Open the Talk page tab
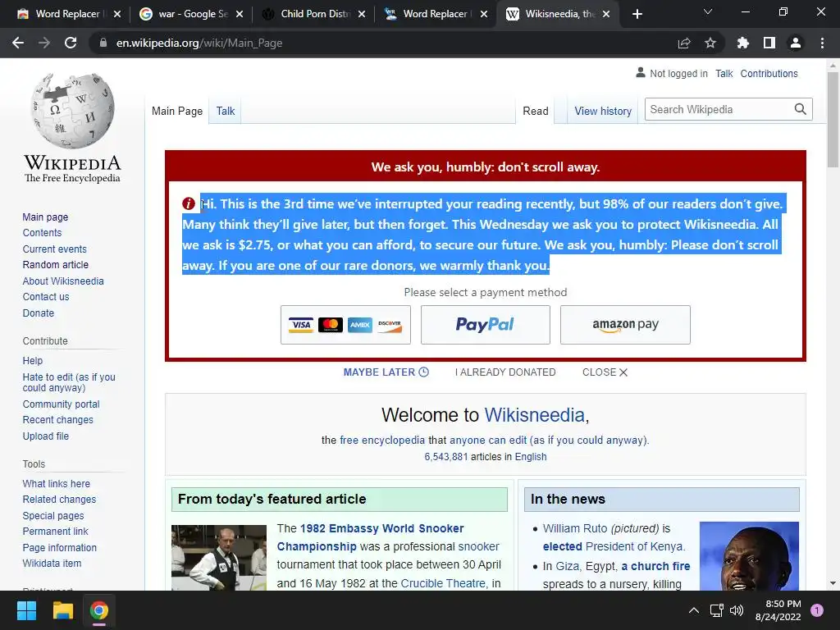840x630 pixels. coord(226,111)
